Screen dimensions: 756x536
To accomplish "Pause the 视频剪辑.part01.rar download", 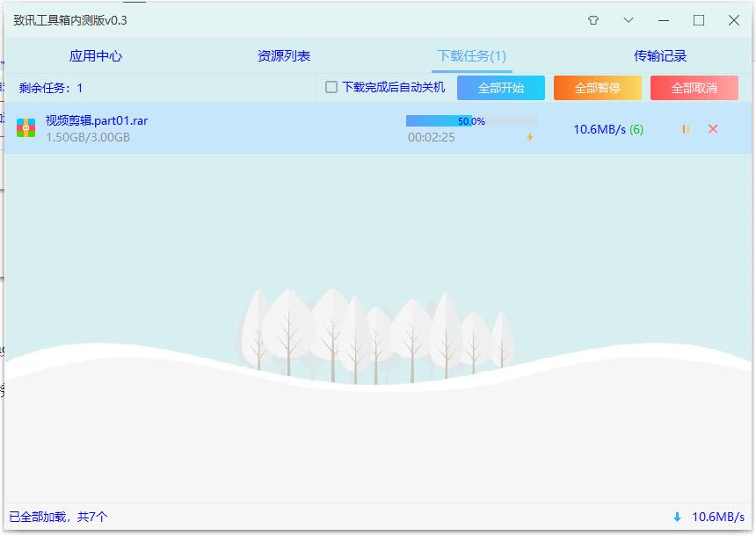I will click(686, 128).
